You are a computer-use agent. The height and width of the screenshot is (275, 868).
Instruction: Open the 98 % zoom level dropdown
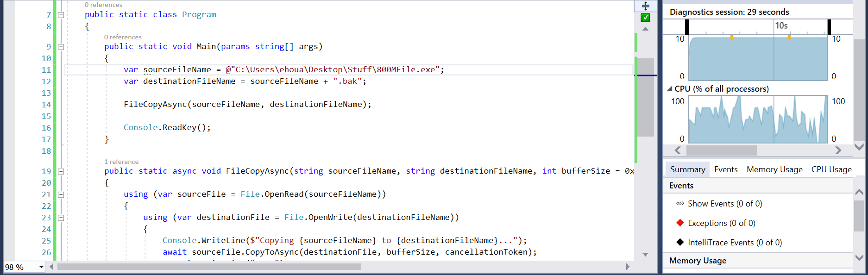tap(41, 267)
